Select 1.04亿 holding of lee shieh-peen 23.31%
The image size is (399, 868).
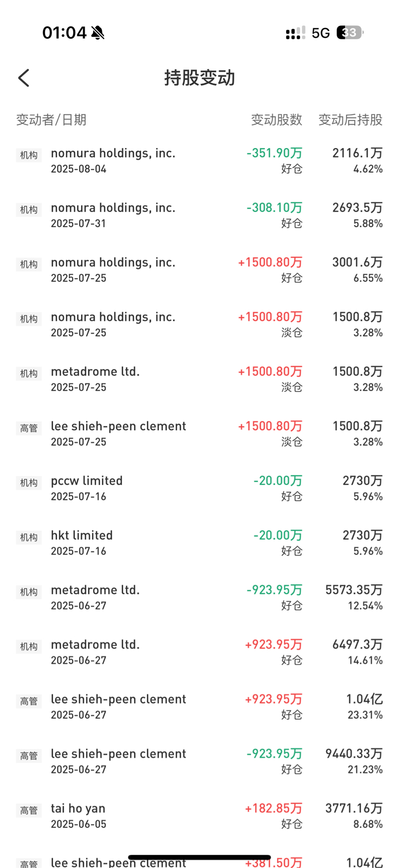365,699
